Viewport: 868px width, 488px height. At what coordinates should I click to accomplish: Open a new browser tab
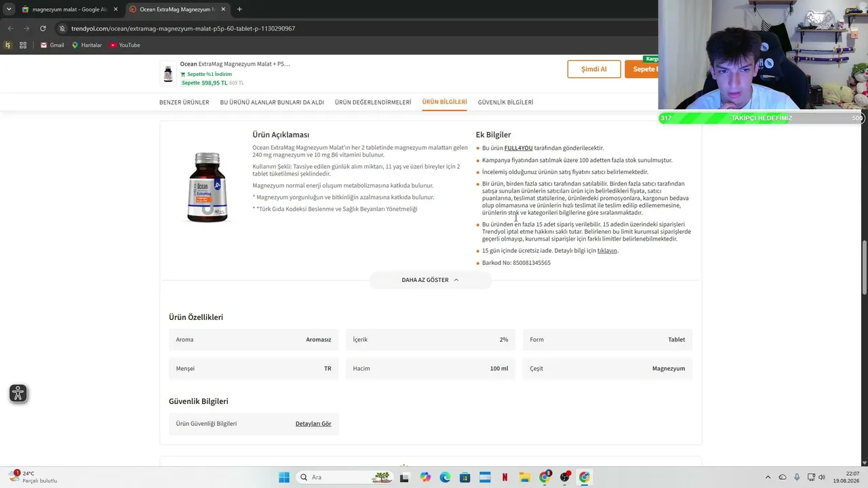point(239,9)
